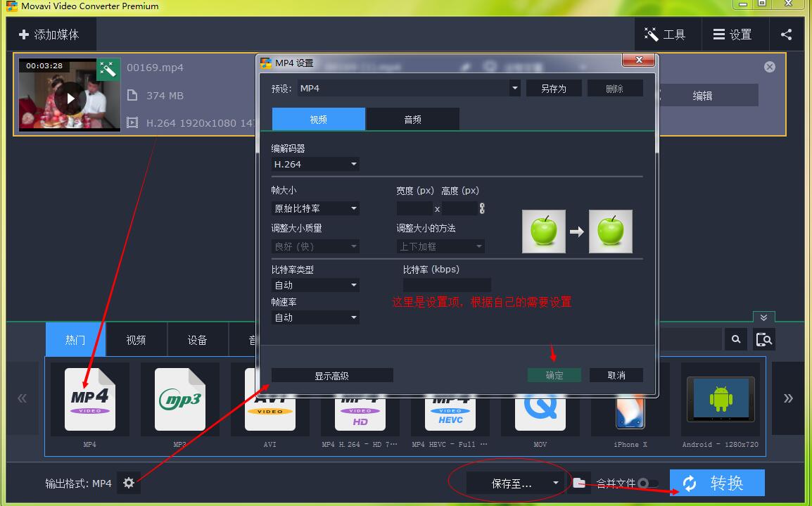Remove 00169.mp4 with the close icon
The image size is (812, 506).
pos(770,67)
